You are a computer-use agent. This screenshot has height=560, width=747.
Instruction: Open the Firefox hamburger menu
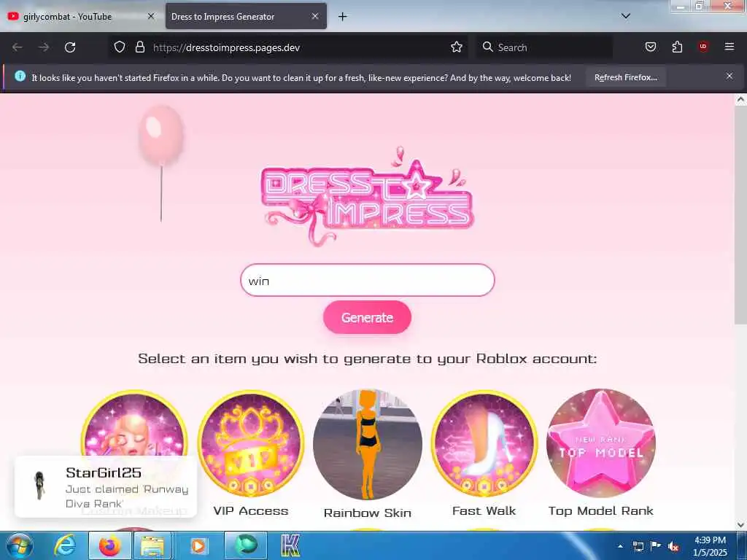point(729,47)
